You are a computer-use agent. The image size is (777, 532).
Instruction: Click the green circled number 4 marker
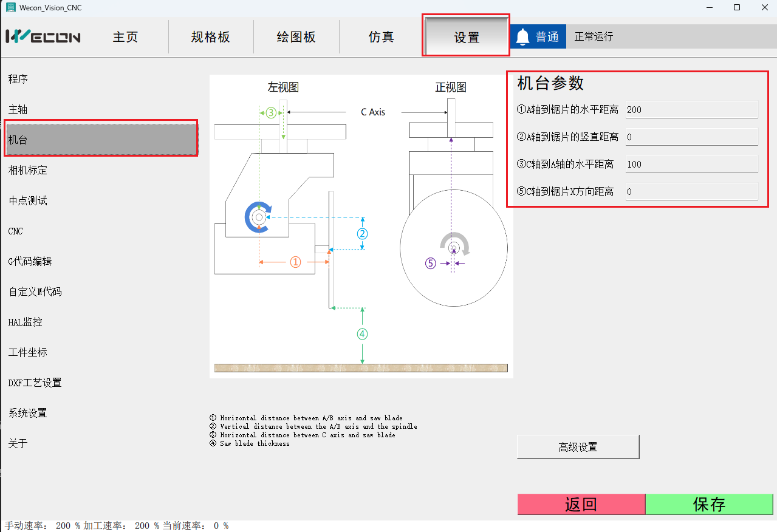(362, 333)
